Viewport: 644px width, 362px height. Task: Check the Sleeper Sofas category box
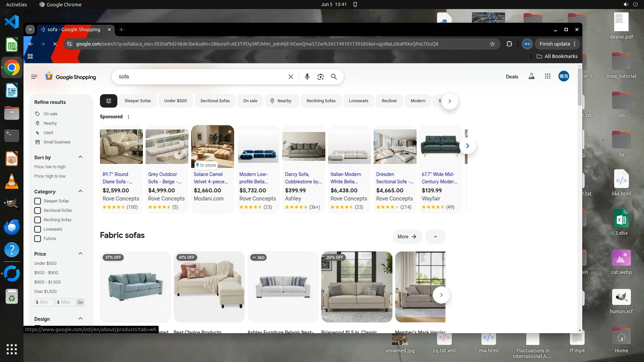[38, 201]
